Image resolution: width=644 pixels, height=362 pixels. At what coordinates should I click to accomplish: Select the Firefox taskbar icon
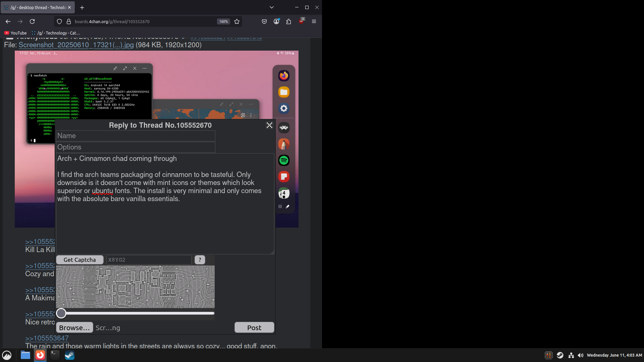point(40,355)
